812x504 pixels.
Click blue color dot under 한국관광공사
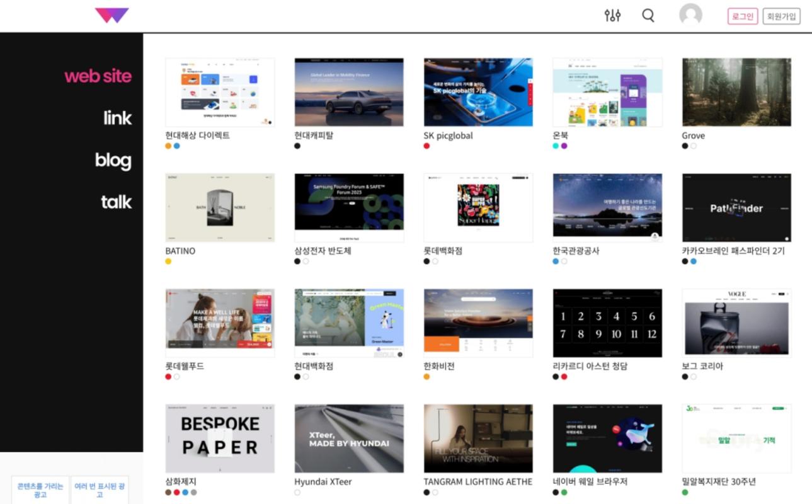coord(556,261)
